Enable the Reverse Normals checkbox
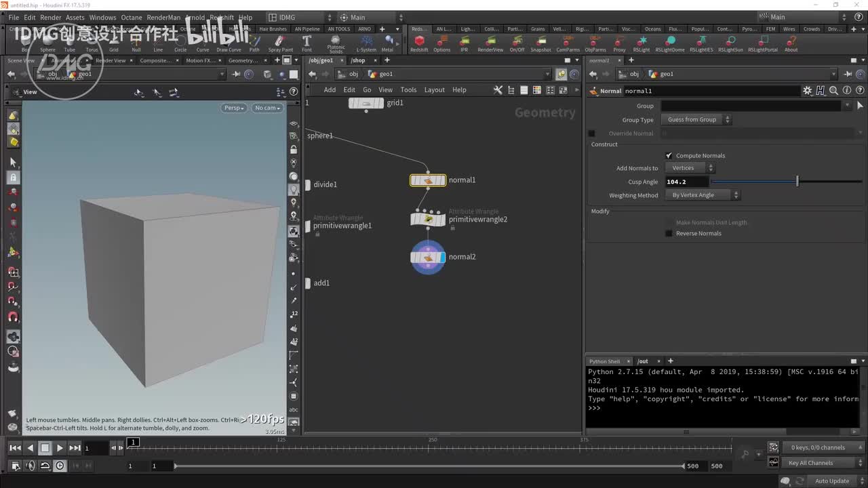Screen dimensions: 868x488 point(669,234)
